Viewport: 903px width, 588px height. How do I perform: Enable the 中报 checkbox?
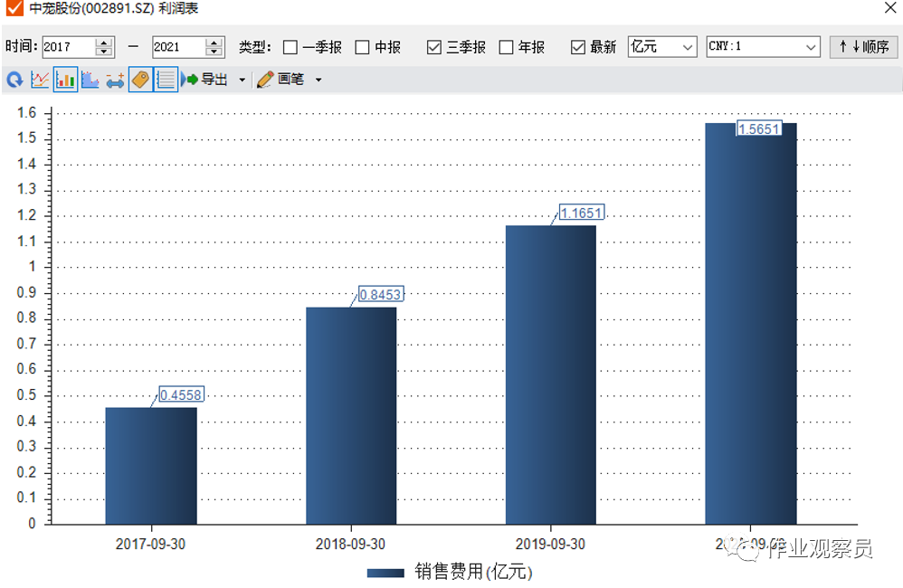click(362, 47)
